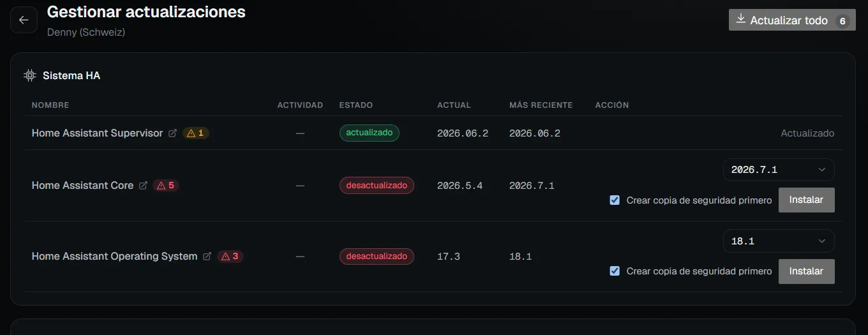868x335 pixels.
Task: Open Home Assistant Supervisor external link icon
Action: tap(172, 133)
